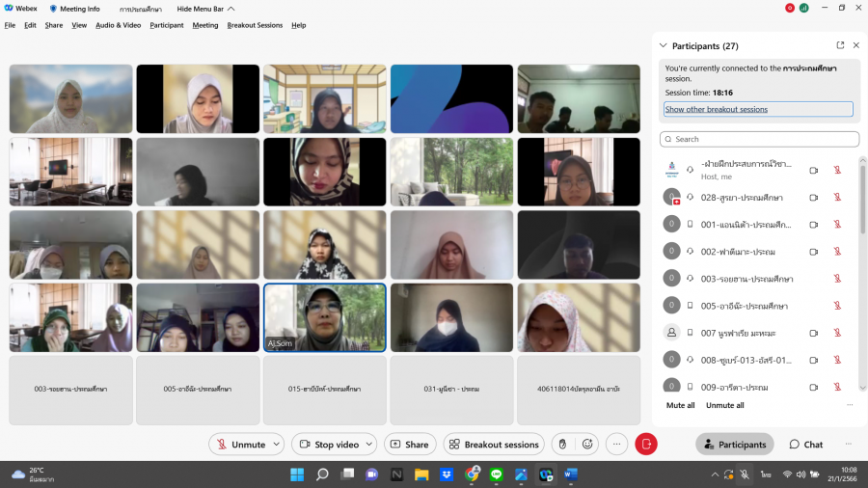Close the Participants panel with X
Viewport: 868px width, 488px height.
click(855, 45)
